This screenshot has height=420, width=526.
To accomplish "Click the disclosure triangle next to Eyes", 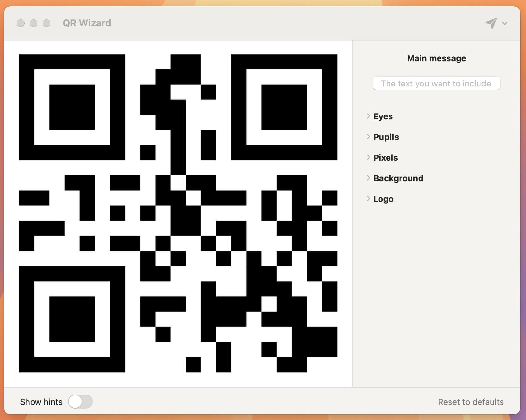I will (368, 116).
